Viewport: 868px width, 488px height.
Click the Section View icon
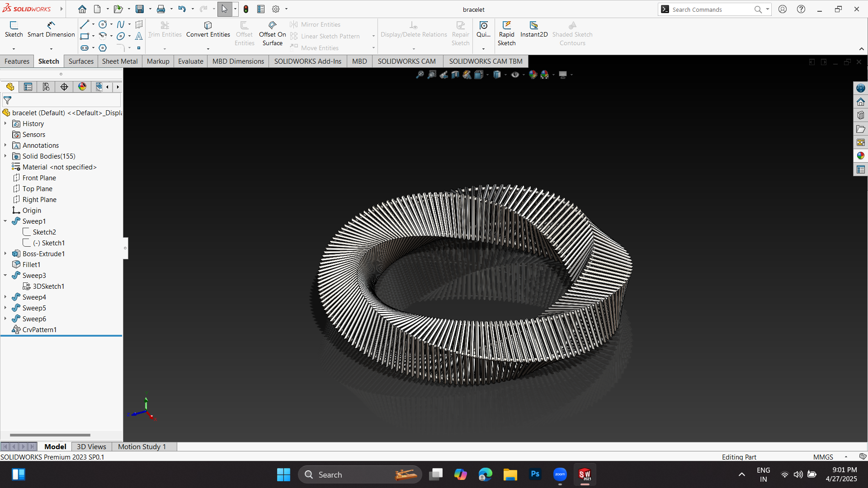coord(455,75)
